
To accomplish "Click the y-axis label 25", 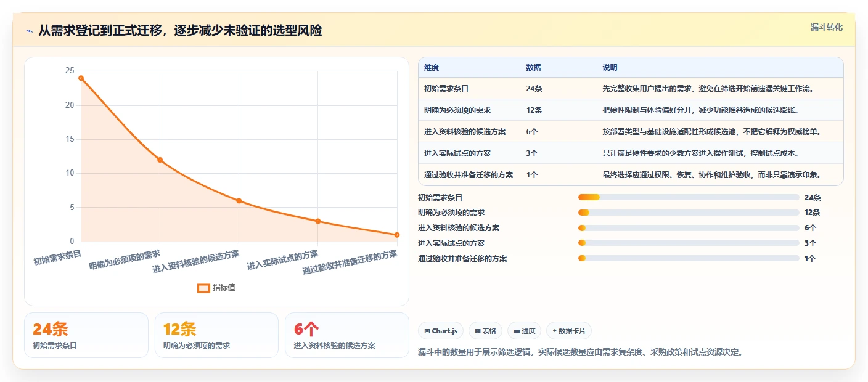I will click(70, 71).
